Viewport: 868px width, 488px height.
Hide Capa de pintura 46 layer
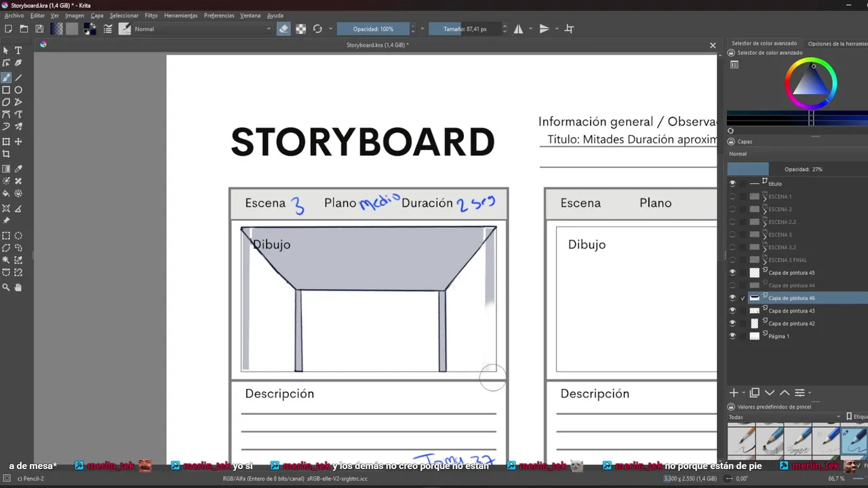click(x=732, y=298)
